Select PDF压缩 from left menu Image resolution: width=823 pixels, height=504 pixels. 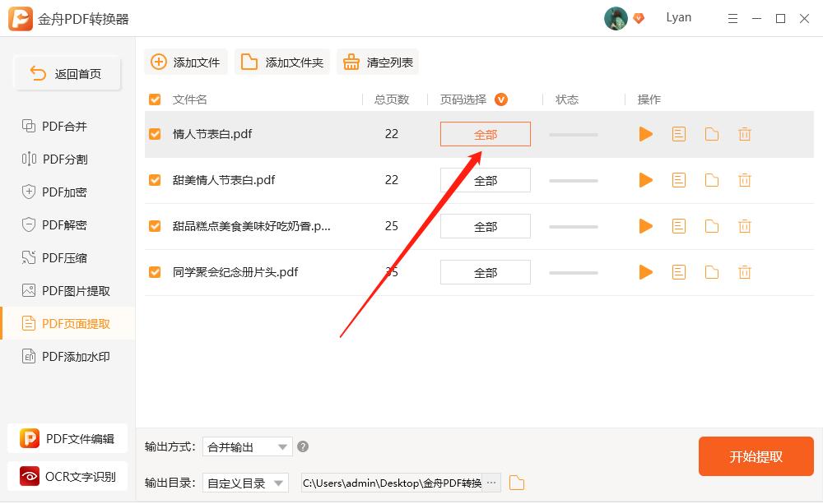[x=58, y=257]
